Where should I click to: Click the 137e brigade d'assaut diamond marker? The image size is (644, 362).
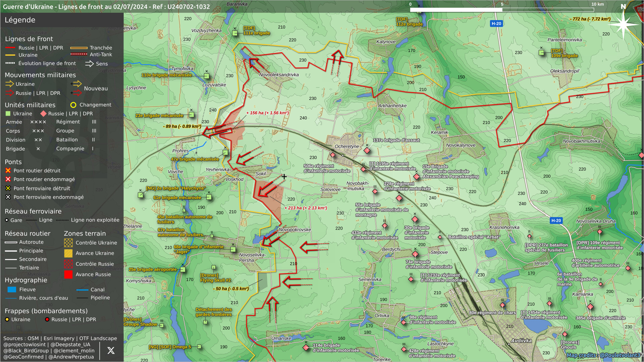point(367,150)
